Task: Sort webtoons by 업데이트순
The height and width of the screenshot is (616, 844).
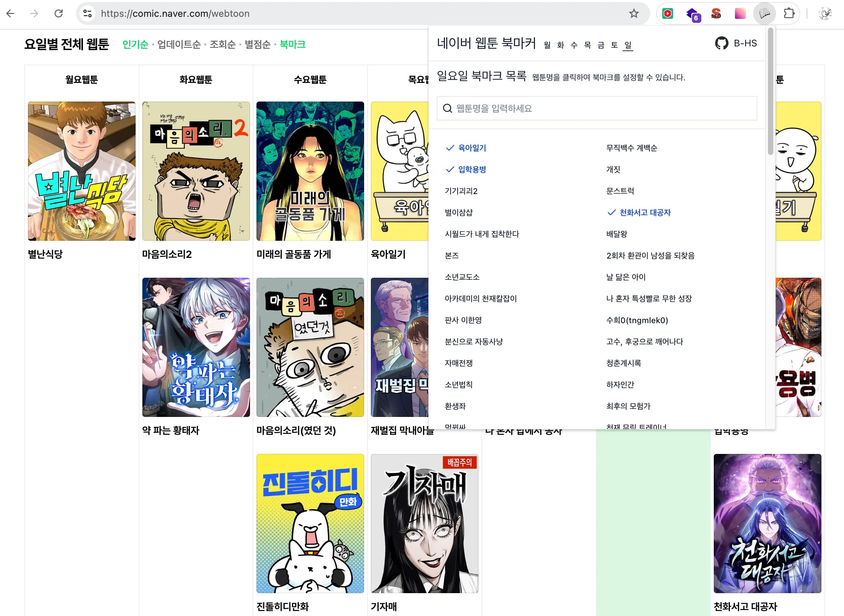Action: click(x=179, y=44)
